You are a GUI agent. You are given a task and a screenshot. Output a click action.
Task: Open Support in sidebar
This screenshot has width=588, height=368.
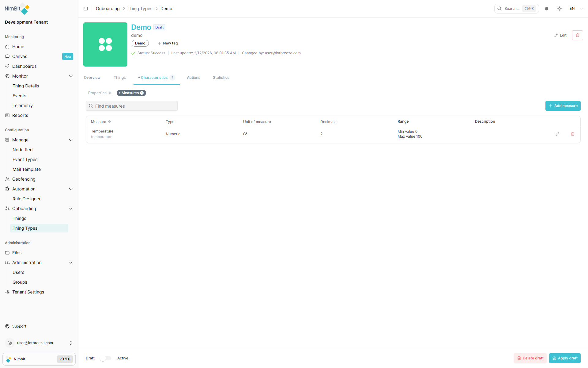pyautogui.click(x=19, y=326)
